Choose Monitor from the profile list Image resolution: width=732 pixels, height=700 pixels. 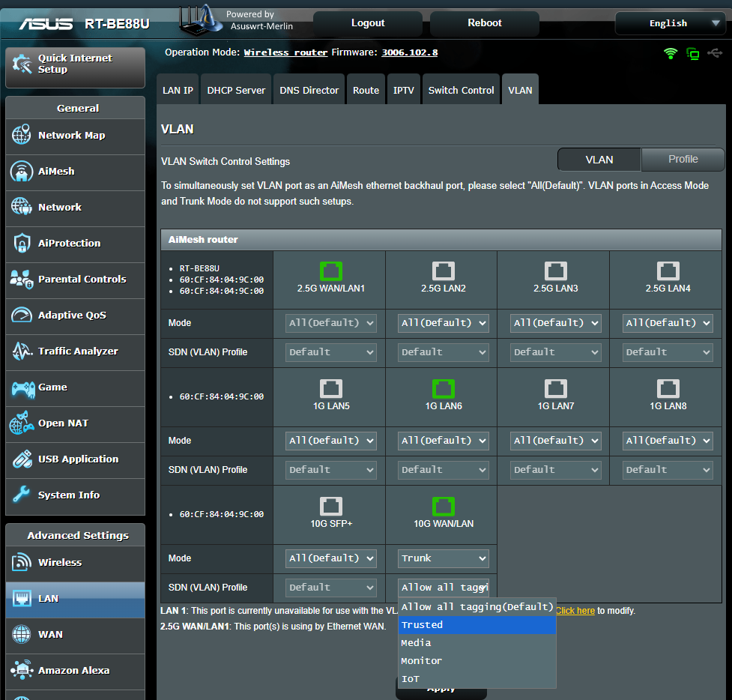477,661
